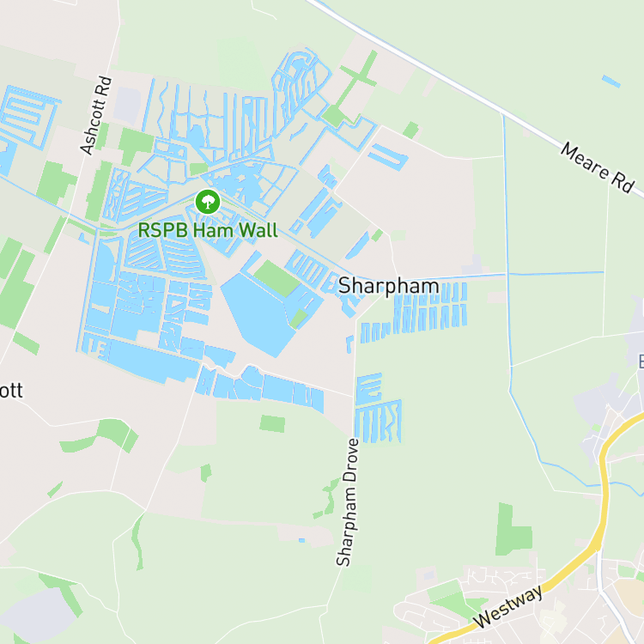Click the striped ponds east of Sharpham label
Screen dimensions: 644x644
pos(430,307)
